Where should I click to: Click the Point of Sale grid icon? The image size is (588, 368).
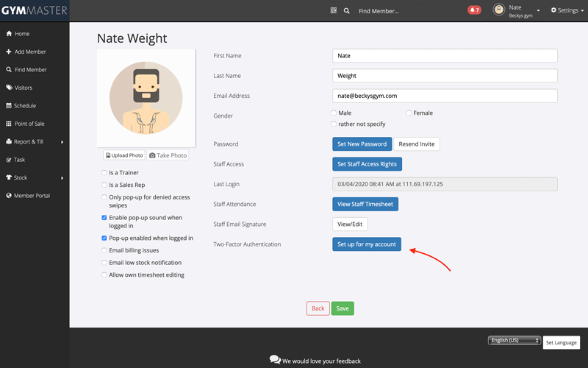click(9, 124)
